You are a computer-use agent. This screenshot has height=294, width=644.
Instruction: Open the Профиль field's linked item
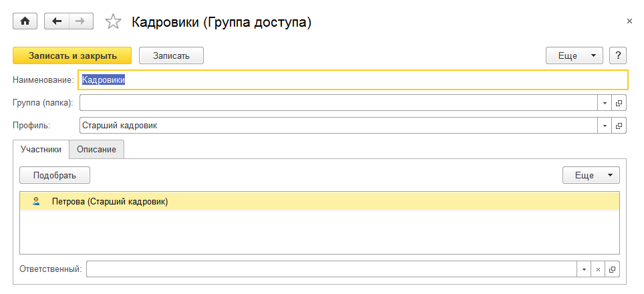tap(619, 125)
